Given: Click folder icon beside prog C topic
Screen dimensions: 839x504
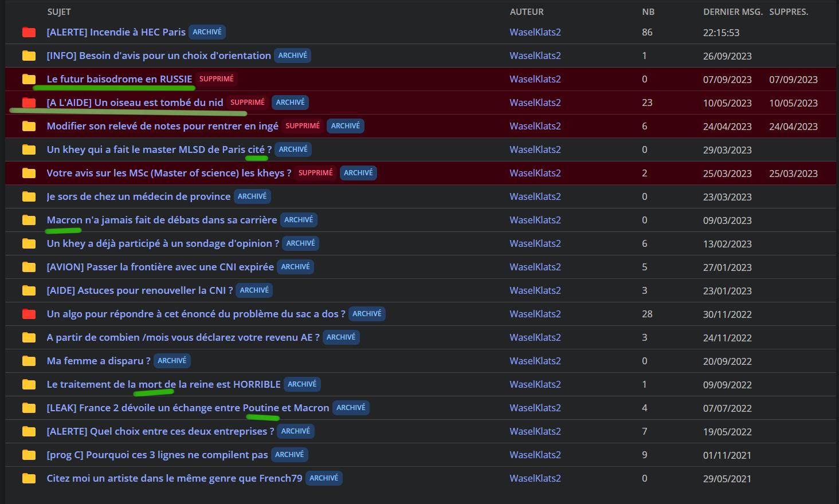Looking at the screenshot, I should pos(29,455).
